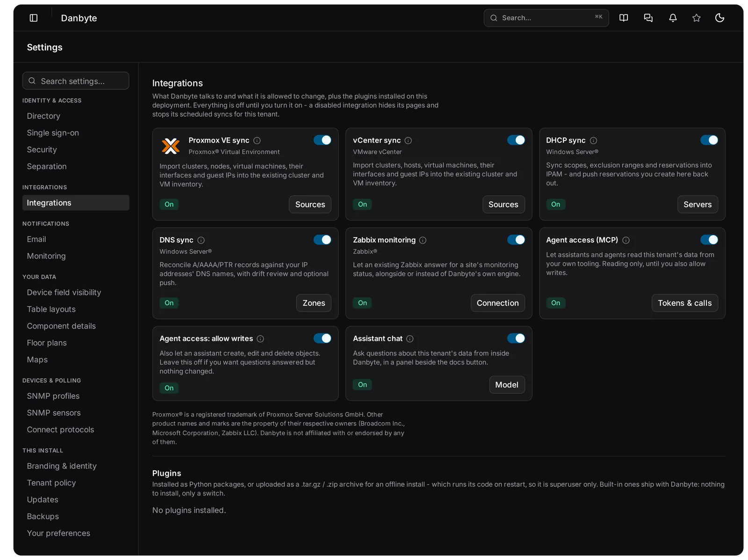This screenshot has width=748, height=560.
Task: Open Security settings
Action: [76, 150]
